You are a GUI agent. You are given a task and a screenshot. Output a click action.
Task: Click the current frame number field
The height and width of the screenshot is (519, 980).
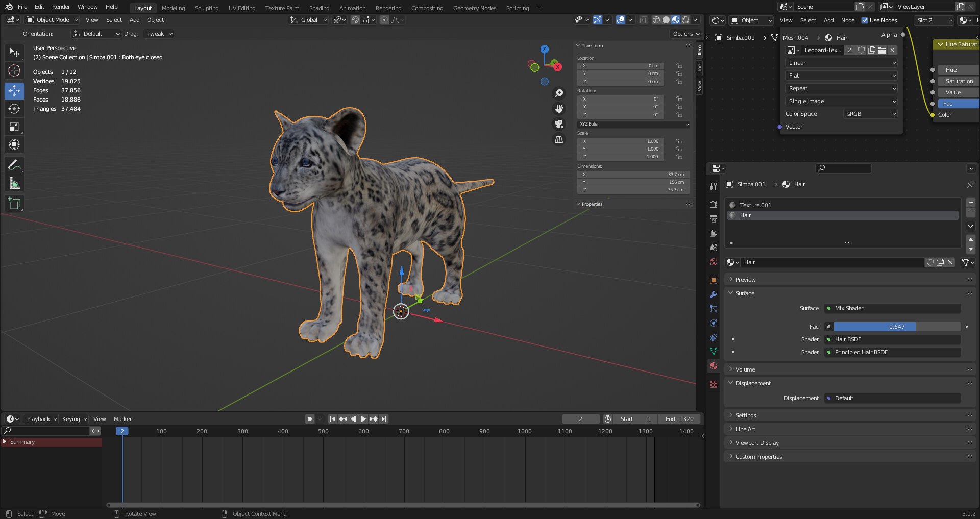(x=581, y=419)
